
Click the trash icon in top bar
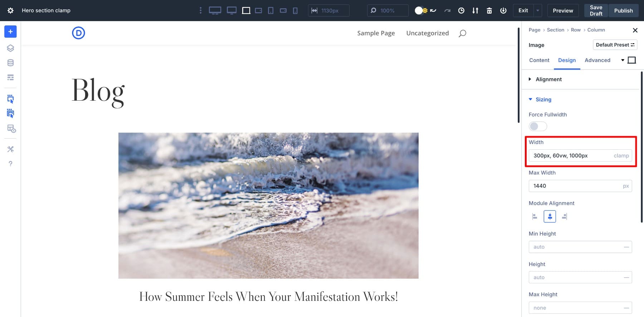point(489,11)
